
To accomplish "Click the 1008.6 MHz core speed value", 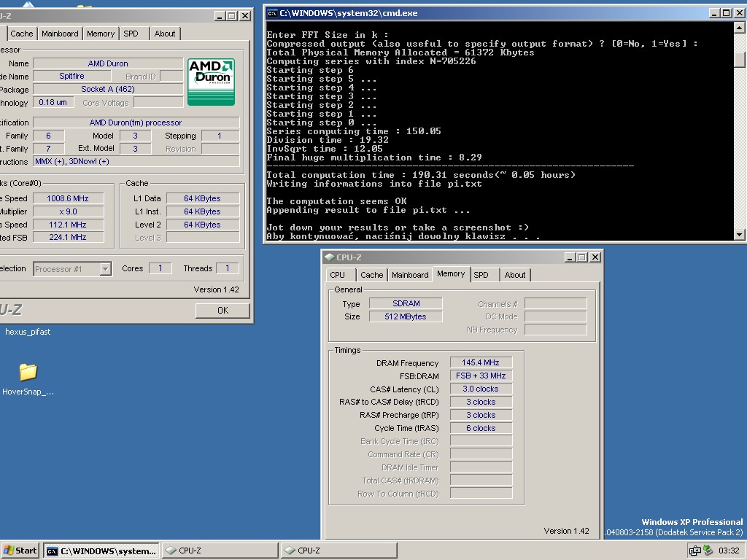I will pyautogui.click(x=68, y=198).
